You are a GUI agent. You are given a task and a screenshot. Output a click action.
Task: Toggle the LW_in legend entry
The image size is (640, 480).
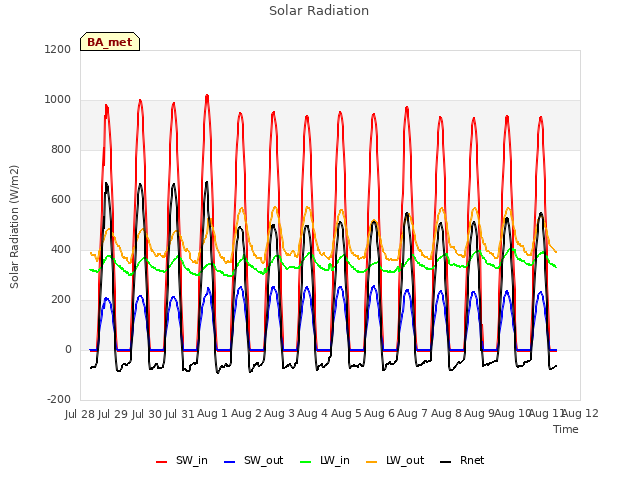(x=325, y=461)
